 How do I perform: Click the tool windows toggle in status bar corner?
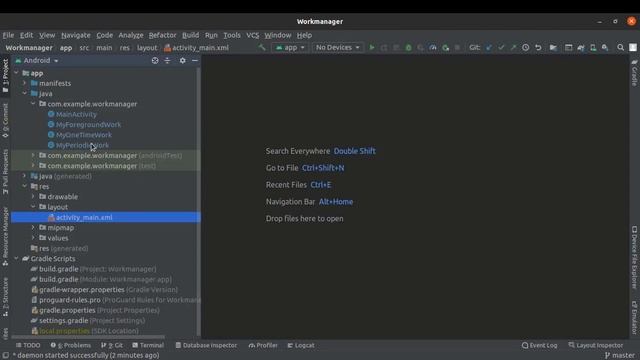5,356
